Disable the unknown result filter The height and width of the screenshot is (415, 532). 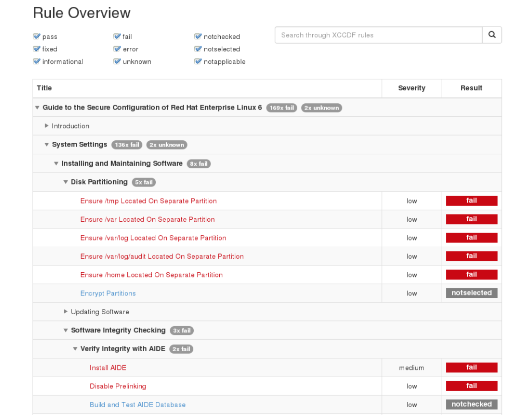(x=117, y=61)
